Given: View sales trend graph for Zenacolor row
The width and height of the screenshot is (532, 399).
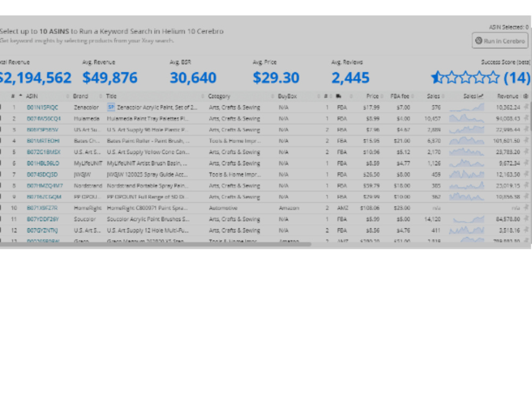Looking at the screenshot, I should pos(467,107).
